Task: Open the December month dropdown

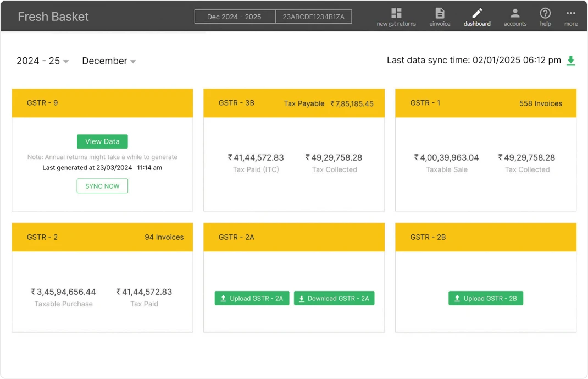Action: coord(108,61)
